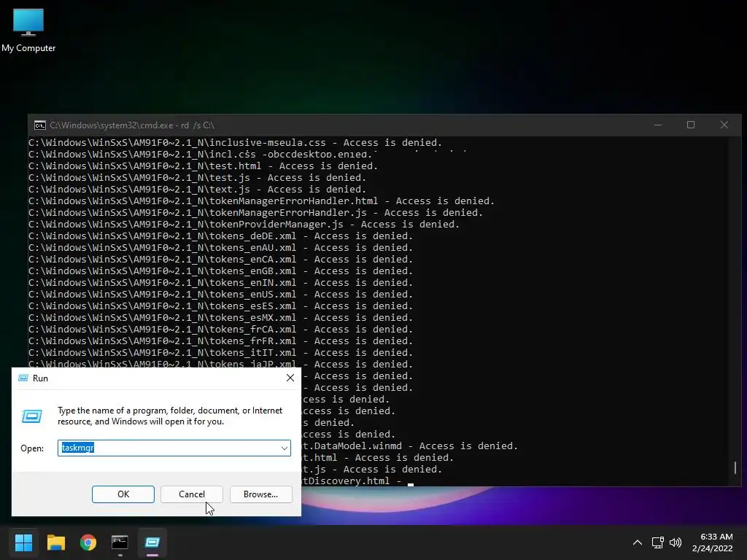This screenshot has height=560, width=747.
Task: Open Google Chrome from the taskbar
Action: [88, 542]
